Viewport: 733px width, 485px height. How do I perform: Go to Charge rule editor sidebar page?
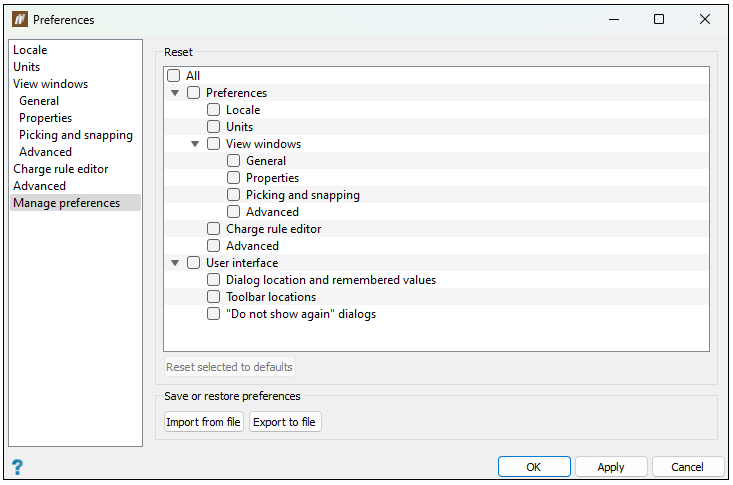point(61,169)
